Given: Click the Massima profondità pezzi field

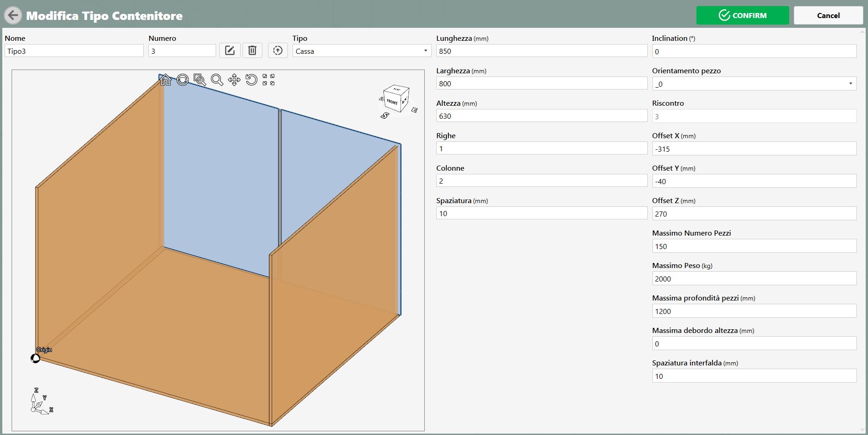Looking at the screenshot, I should coord(754,311).
